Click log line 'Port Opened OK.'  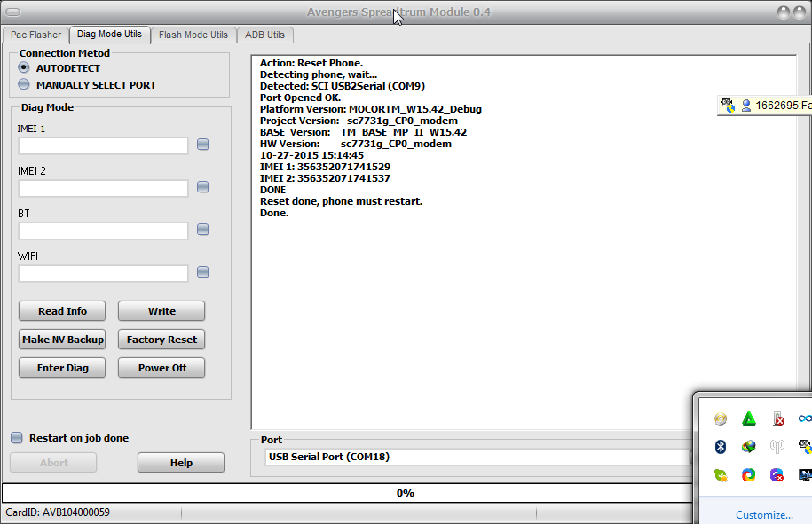click(300, 98)
